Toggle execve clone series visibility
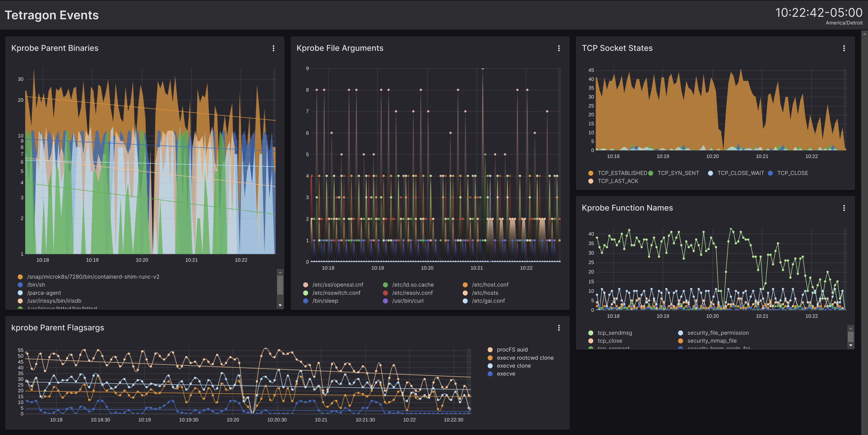Screen dimensions: 868x435 tap(513, 366)
